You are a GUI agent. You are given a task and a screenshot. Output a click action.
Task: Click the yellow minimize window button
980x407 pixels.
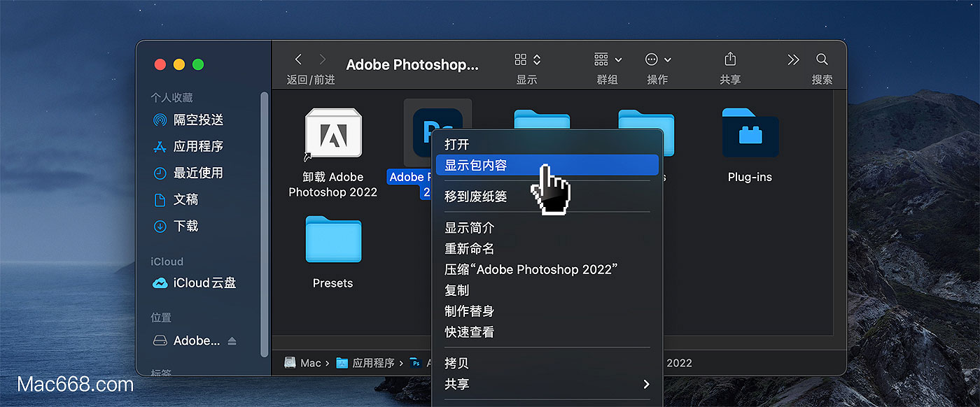pos(179,64)
